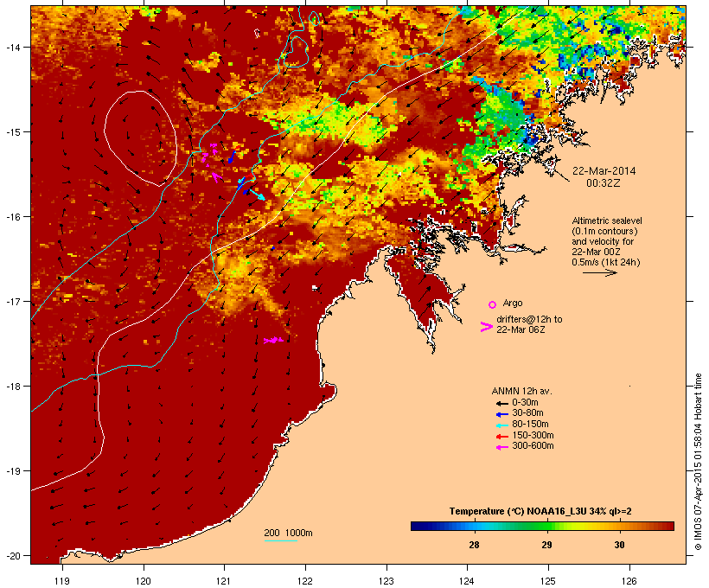This screenshot has width=709, height=588.
Task: Click the '300-600m' depth label
Action: pyautogui.click(x=533, y=446)
